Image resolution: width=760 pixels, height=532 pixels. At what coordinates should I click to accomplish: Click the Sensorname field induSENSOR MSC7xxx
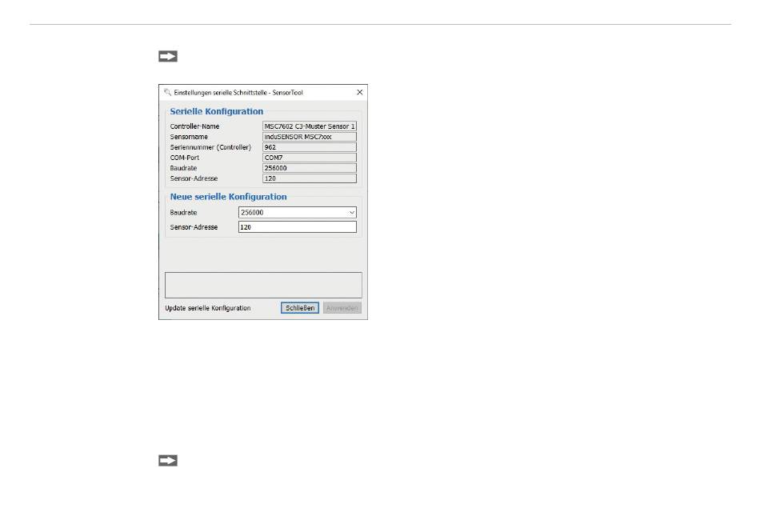click(310, 137)
